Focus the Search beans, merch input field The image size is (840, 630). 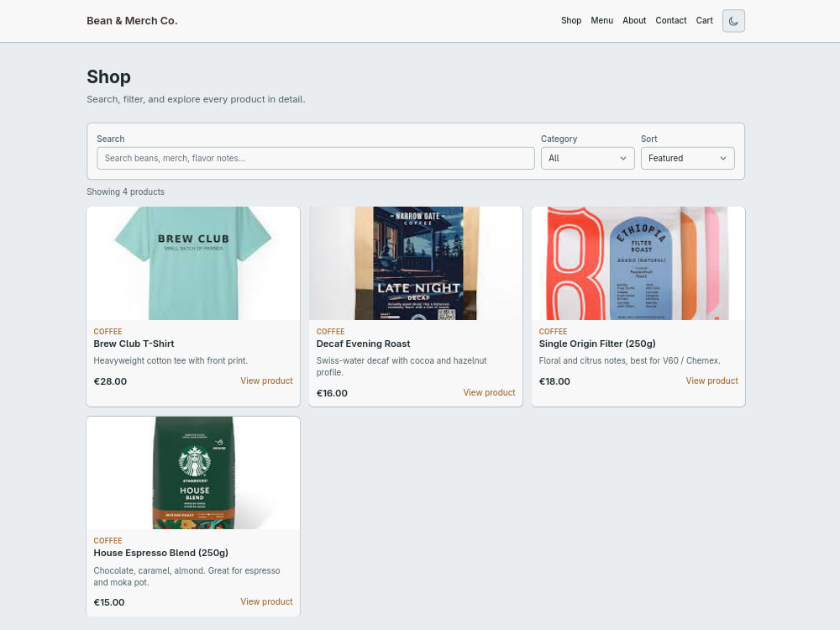(316, 158)
